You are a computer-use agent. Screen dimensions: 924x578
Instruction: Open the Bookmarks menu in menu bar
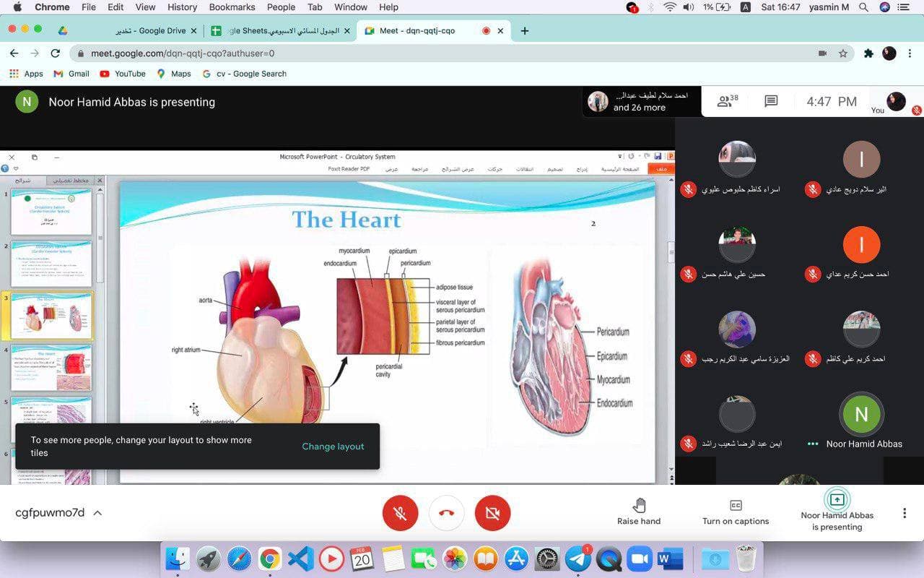pyautogui.click(x=232, y=7)
